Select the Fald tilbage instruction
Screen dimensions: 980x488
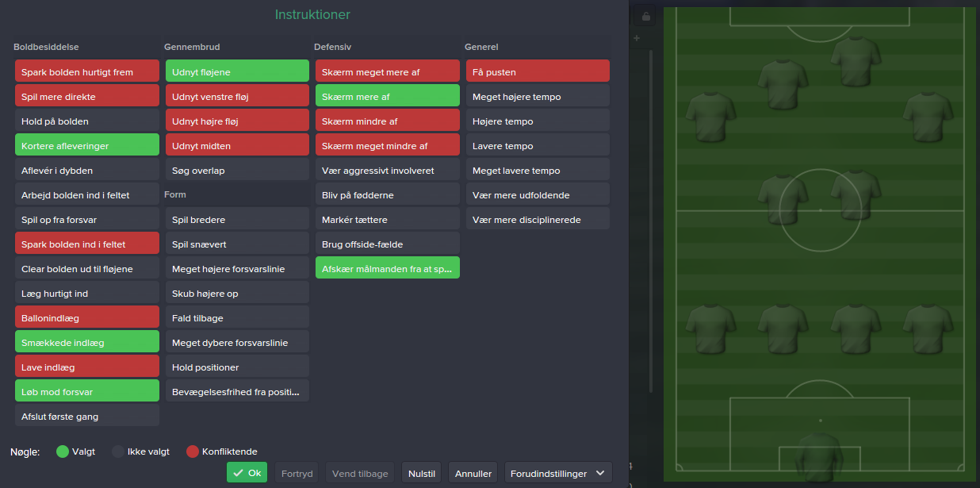pos(237,318)
